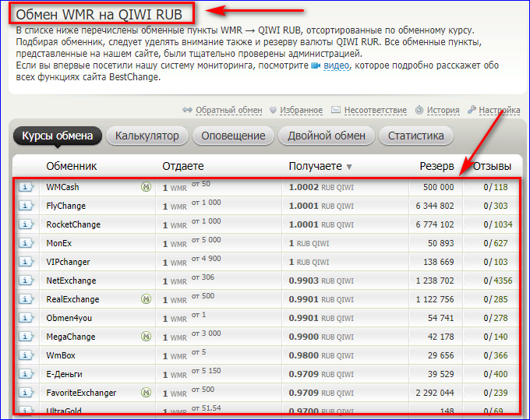Viewport: 530px width, 420px height.
Task: Open the VIPchanger exchanger name
Action: click(x=68, y=262)
